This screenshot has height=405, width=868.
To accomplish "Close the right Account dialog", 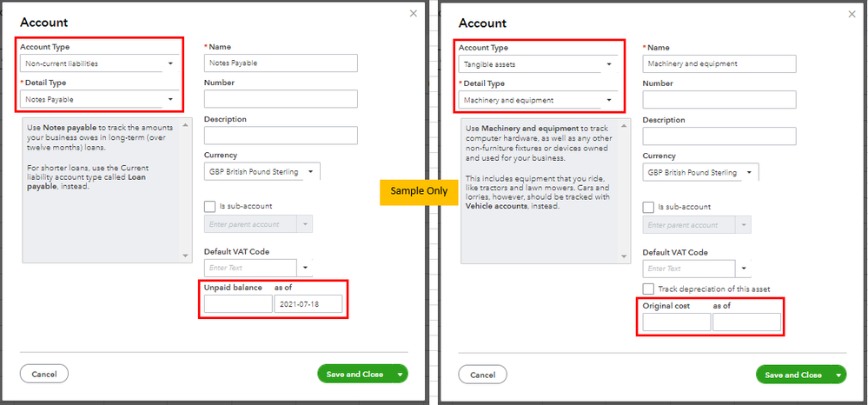I will click(851, 14).
